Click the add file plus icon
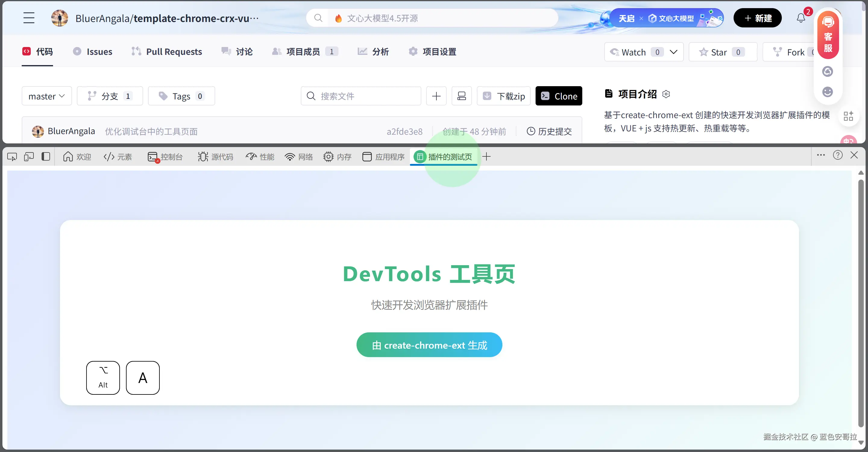The width and height of the screenshot is (868, 452). (x=436, y=96)
